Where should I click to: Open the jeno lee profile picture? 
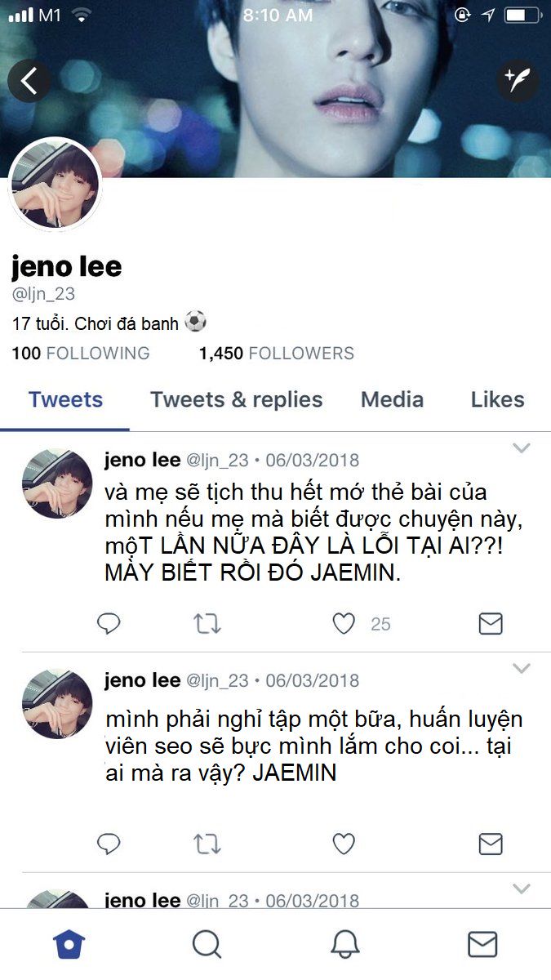[x=55, y=185]
